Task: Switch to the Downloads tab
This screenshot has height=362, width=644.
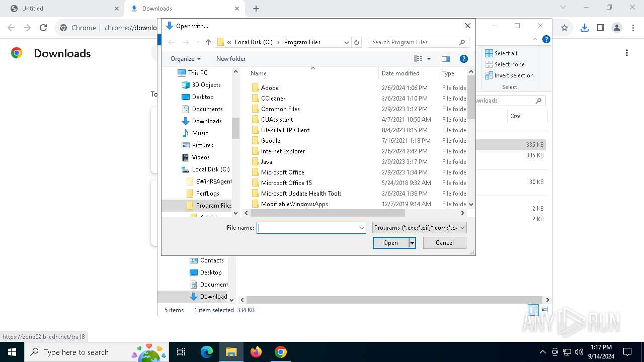Action: pyautogui.click(x=184, y=9)
